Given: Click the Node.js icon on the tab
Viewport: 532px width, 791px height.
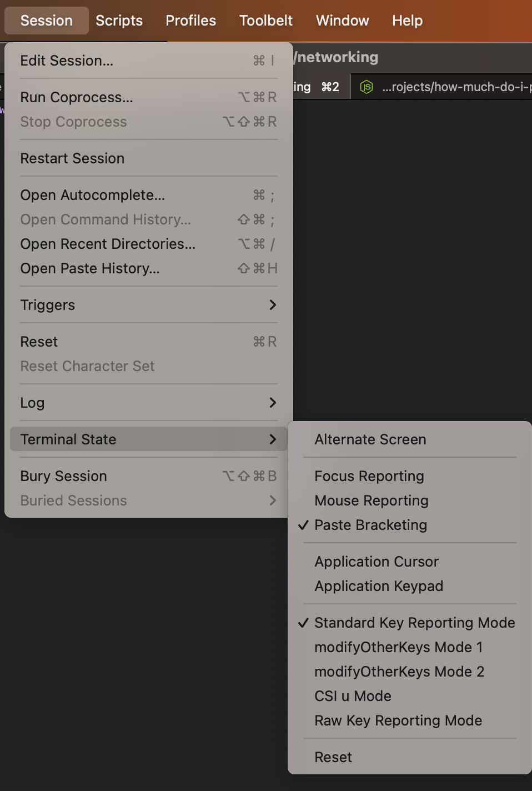Looking at the screenshot, I should tap(367, 87).
